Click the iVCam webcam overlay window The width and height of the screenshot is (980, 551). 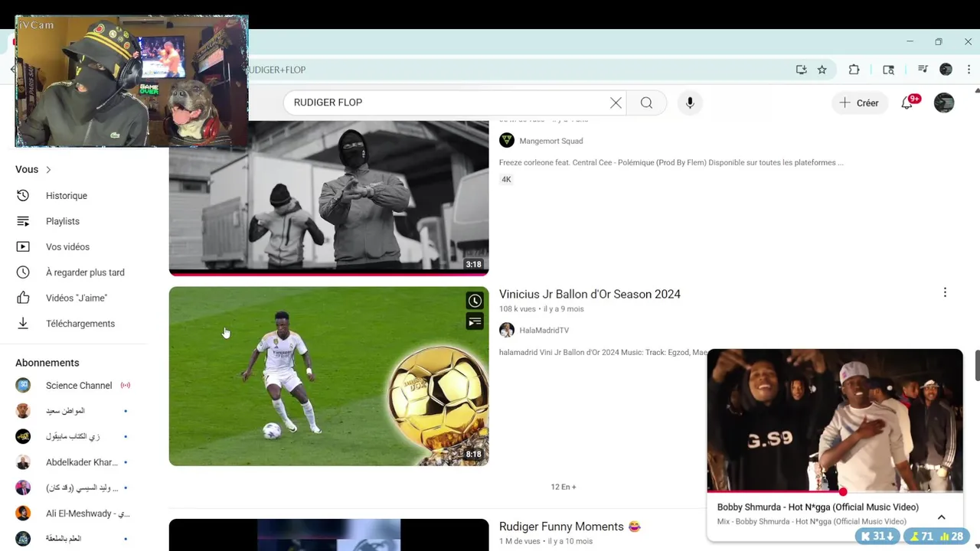(132, 81)
